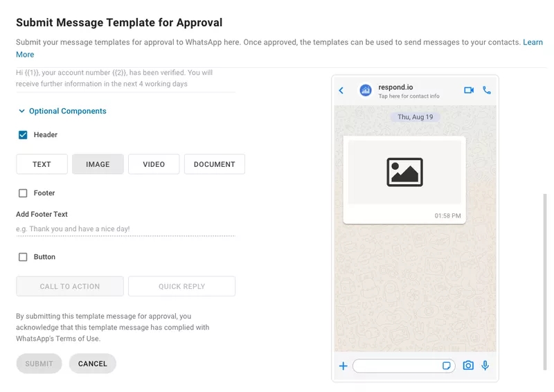
Task: Choose the IMAGE header type
Action: [98, 164]
